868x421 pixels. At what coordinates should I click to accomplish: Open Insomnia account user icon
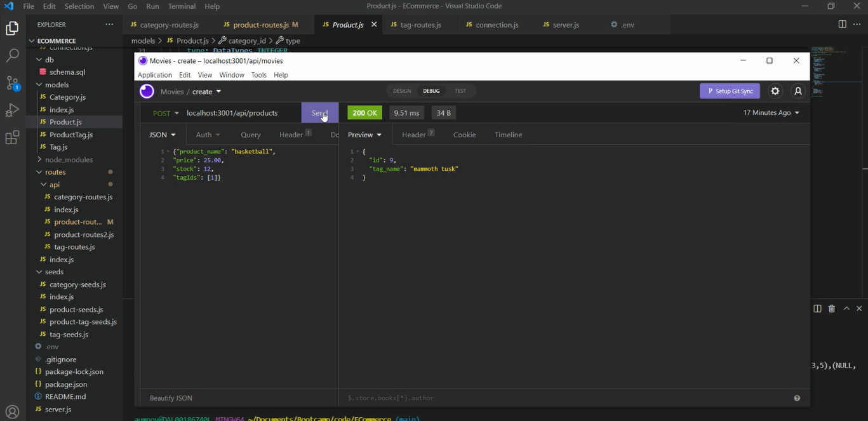(x=798, y=91)
